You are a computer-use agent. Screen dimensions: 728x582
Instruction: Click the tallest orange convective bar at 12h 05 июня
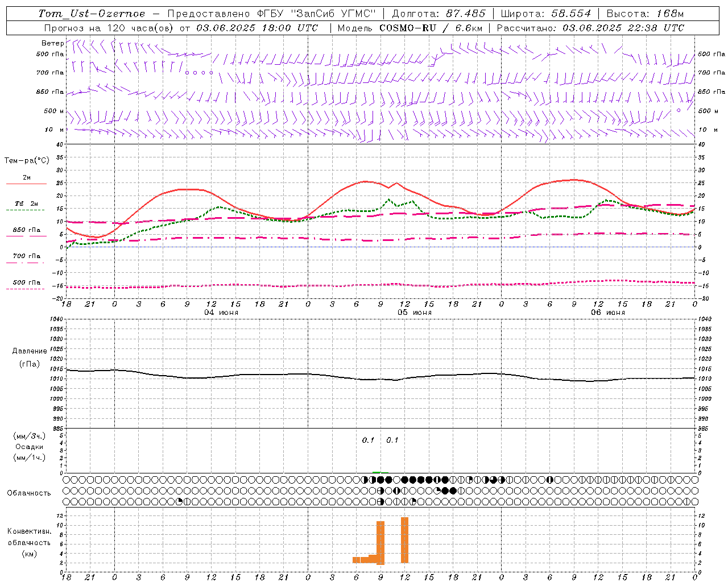pyautogui.click(x=404, y=540)
